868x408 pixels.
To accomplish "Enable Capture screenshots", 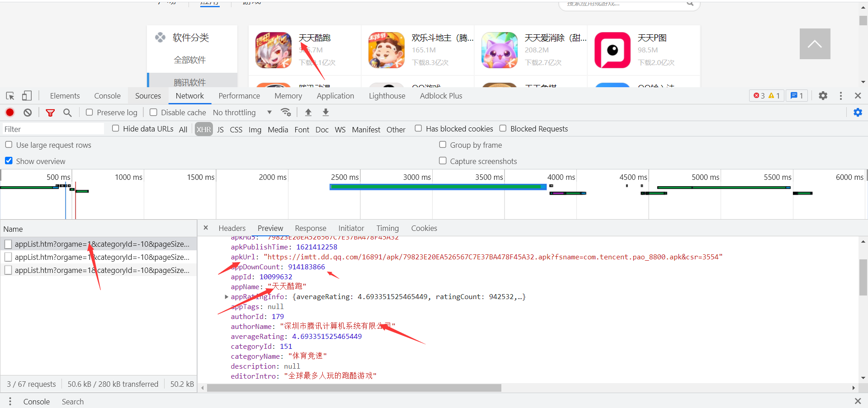I will coord(443,161).
